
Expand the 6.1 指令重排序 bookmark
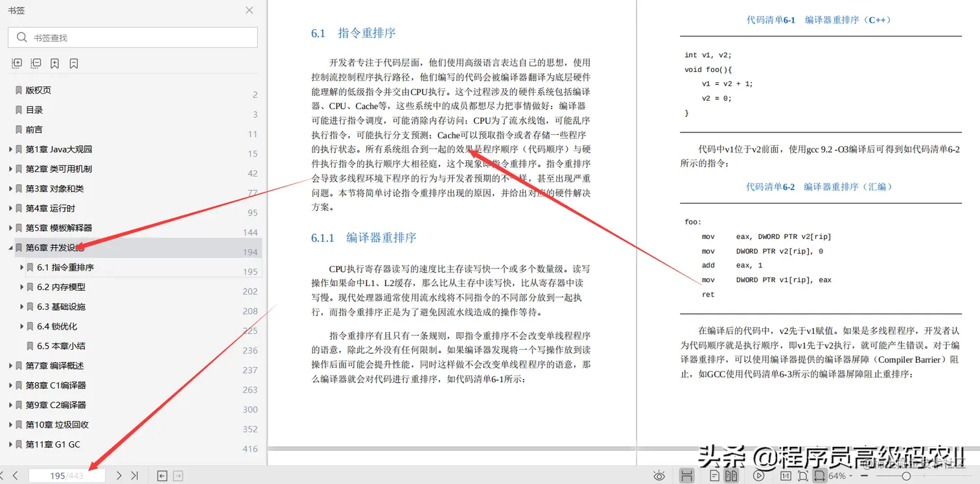coord(21,267)
